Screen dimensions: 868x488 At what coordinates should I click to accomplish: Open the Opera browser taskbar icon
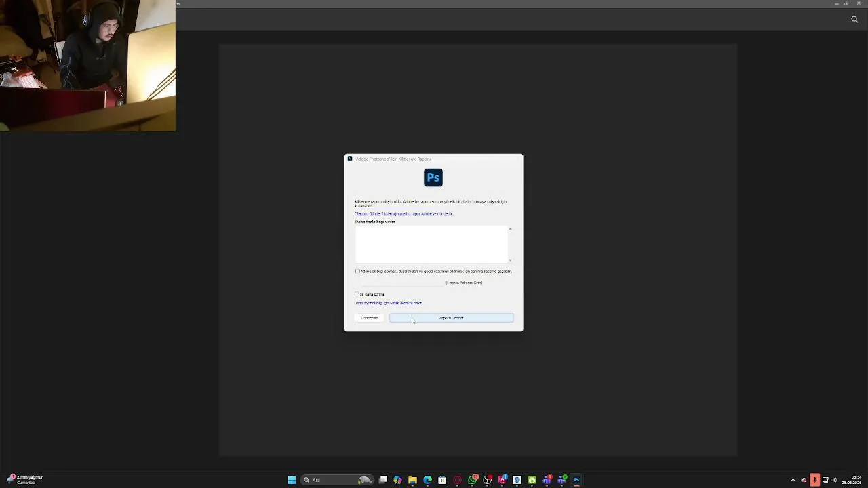click(x=457, y=480)
